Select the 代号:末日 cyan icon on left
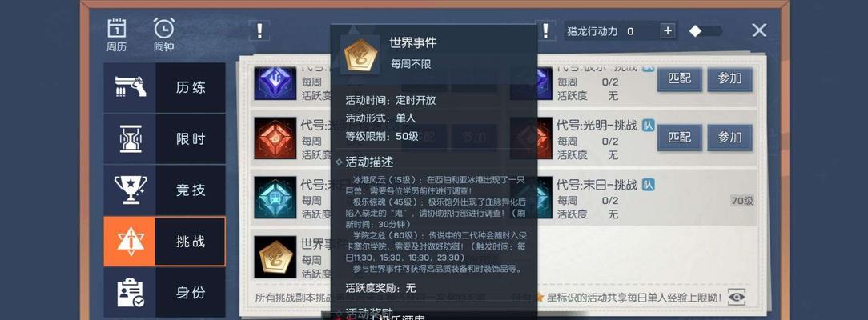This screenshot has width=868, height=320. pos(275,198)
